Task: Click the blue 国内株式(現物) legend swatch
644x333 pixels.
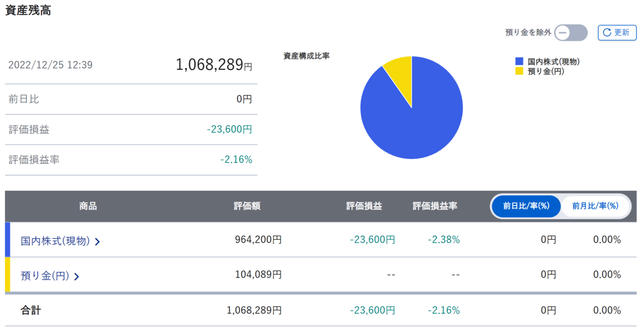Action: pyautogui.click(x=519, y=62)
